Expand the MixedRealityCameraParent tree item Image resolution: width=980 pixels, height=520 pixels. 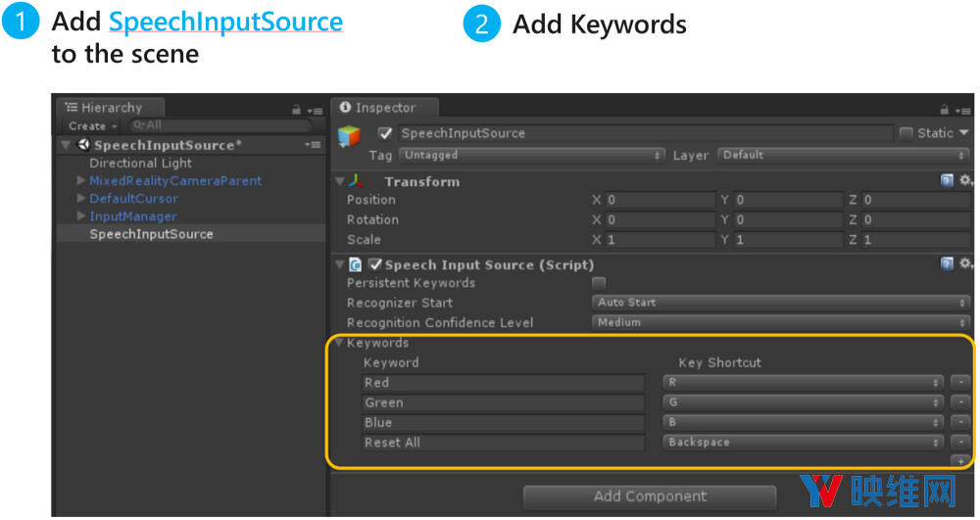[x=81, y=181]
